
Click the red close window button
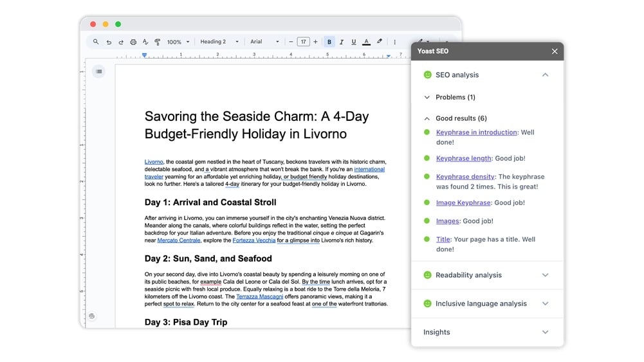pos(93,24)
